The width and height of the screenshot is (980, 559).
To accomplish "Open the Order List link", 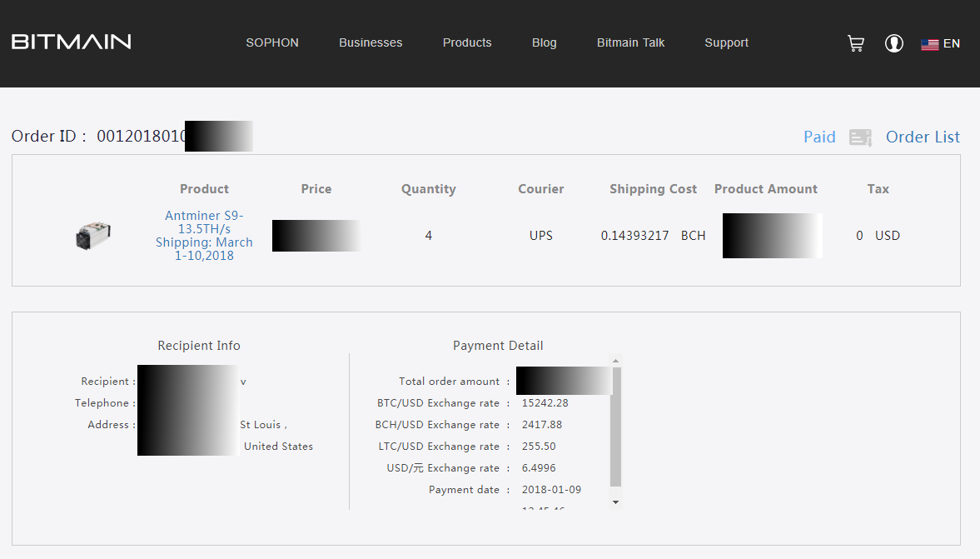I will [x=923, y=137].
